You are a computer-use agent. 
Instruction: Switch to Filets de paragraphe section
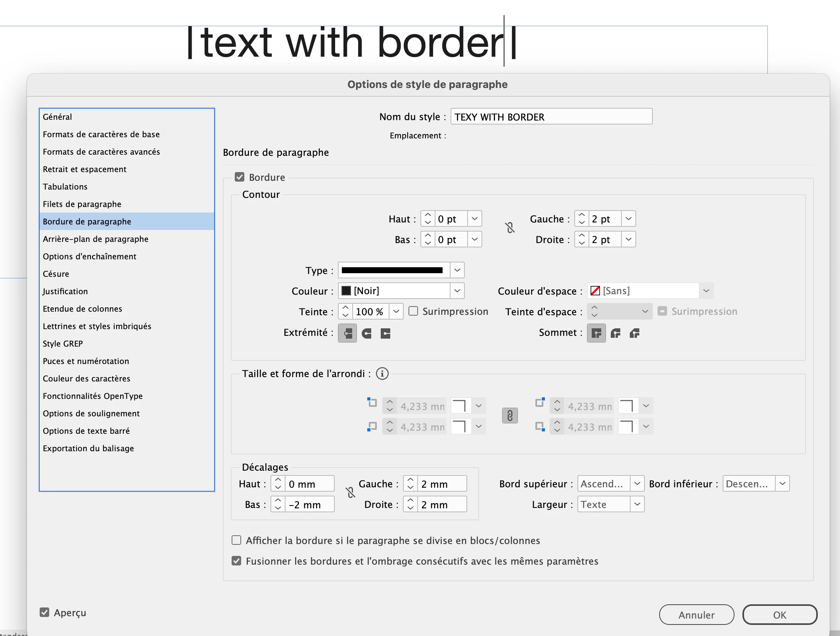82,204
